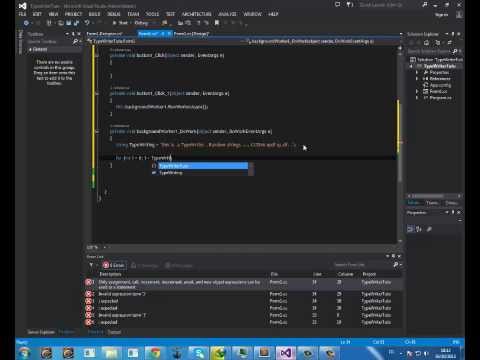480x360 pixels.
Task: Open the EDIT menu
Action: click(37, 14)
